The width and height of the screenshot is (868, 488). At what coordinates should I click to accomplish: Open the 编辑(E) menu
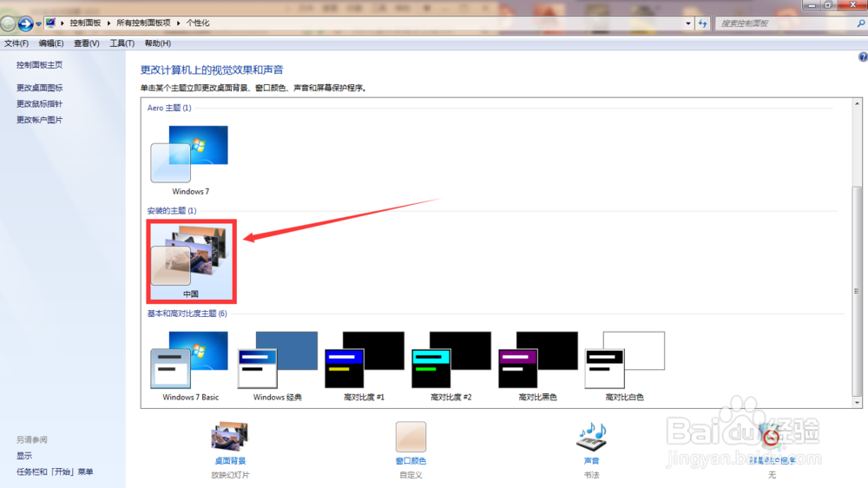click(x=51, y=43)
